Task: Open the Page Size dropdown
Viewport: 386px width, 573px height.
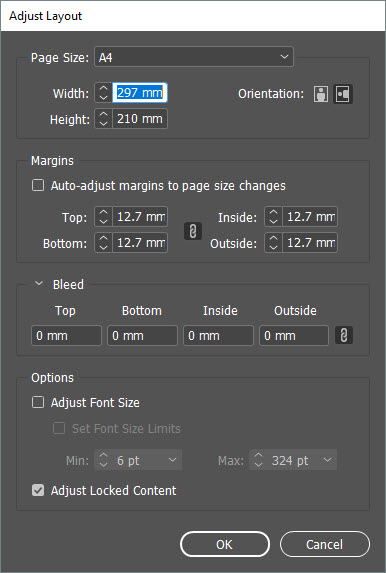Action: click(194, 57)
